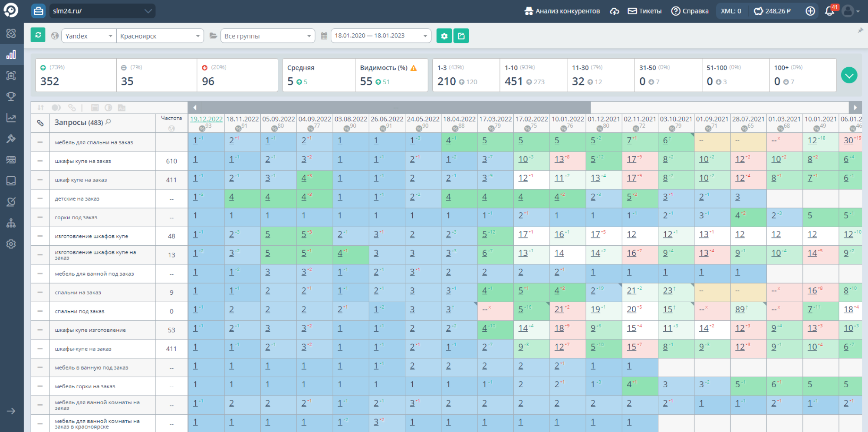The width and height of the screenshot is (868, 432).
Task: Click the green refresh positions button
Action: pyautogui.click(x=38, y=35)
